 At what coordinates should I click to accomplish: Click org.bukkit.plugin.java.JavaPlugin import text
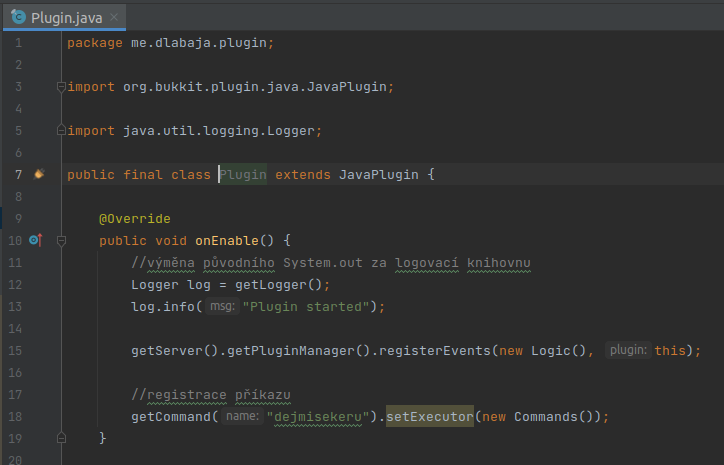(254, 87)
